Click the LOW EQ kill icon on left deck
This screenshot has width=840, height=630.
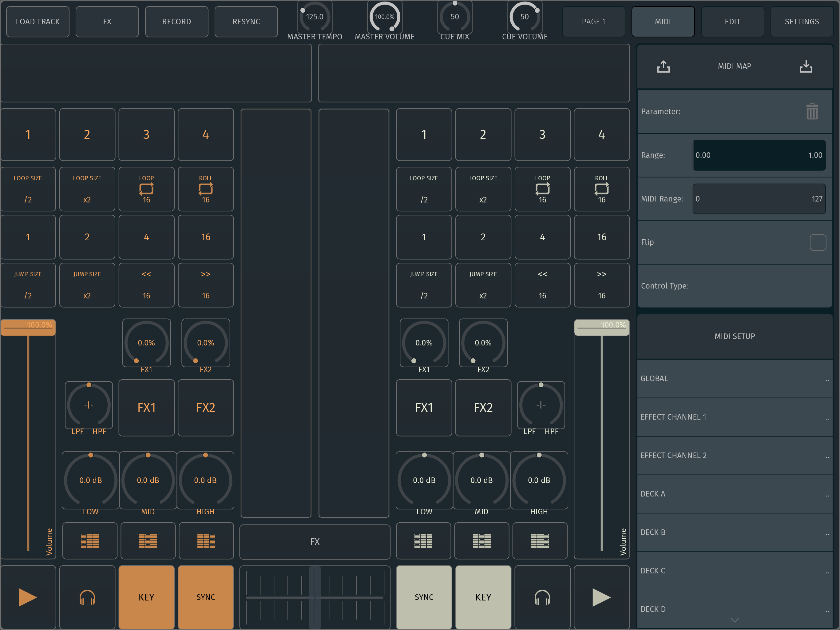click(x=89, y=541)
